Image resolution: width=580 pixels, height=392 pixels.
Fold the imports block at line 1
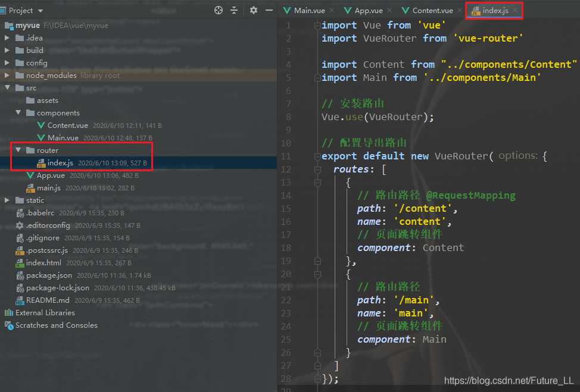[x=317, y=26]
